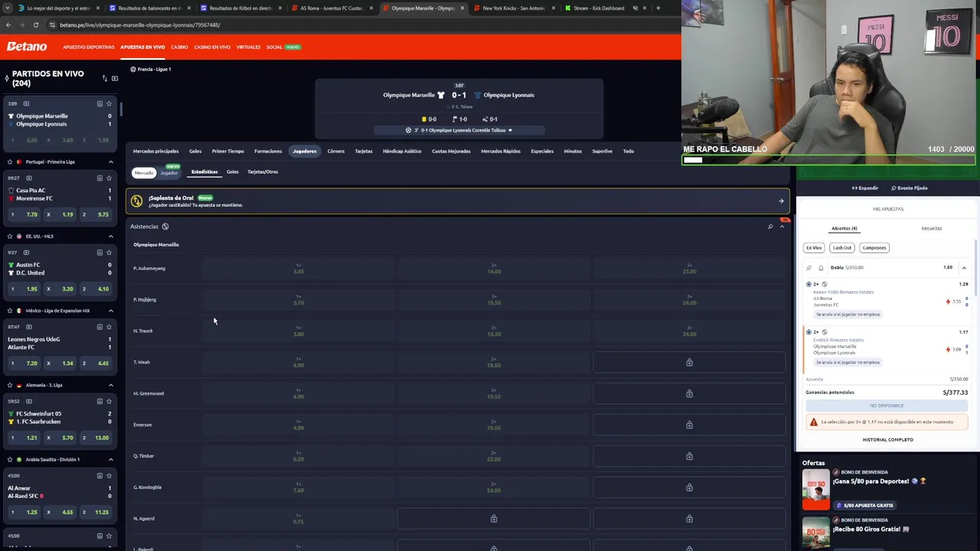Click the S/80 Apuesta Gratis button
The image size is (980, 551).
click(x=866, y=505)
